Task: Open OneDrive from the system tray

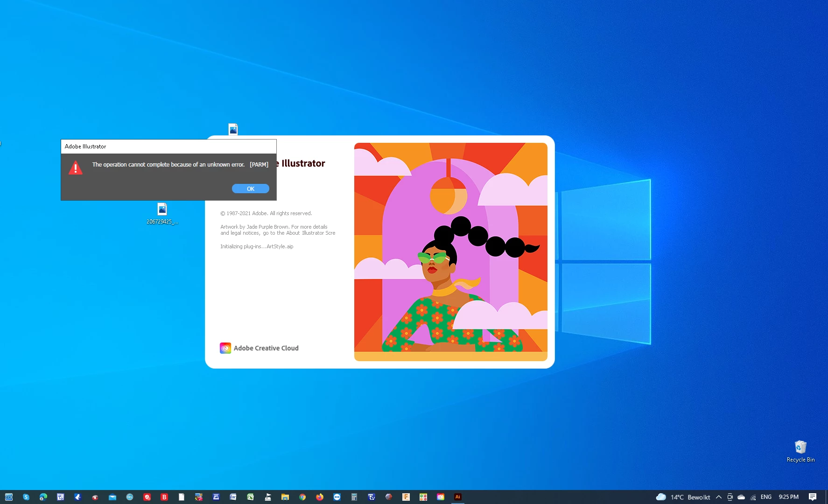Action: pyautogui.click(x=741, y=497)
